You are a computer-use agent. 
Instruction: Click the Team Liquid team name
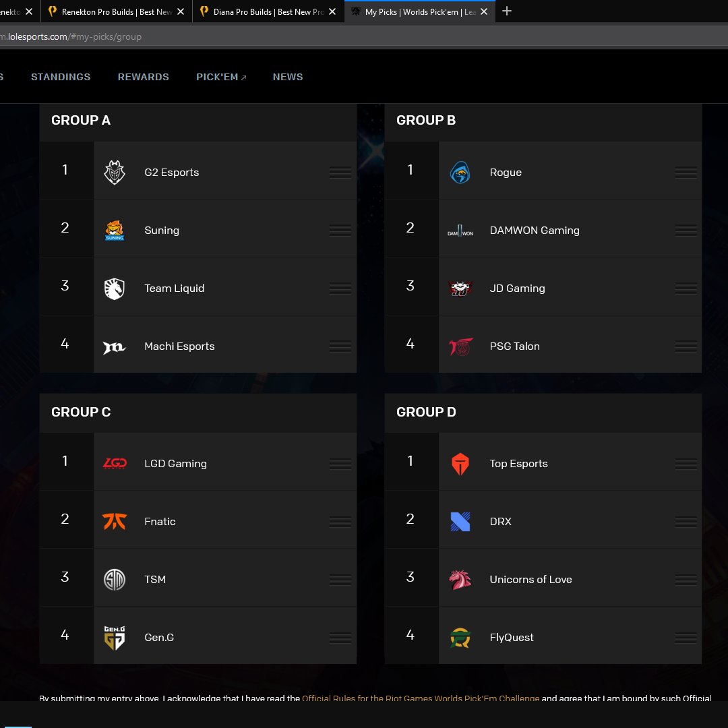pyautogui.click(x=175, y=289)
